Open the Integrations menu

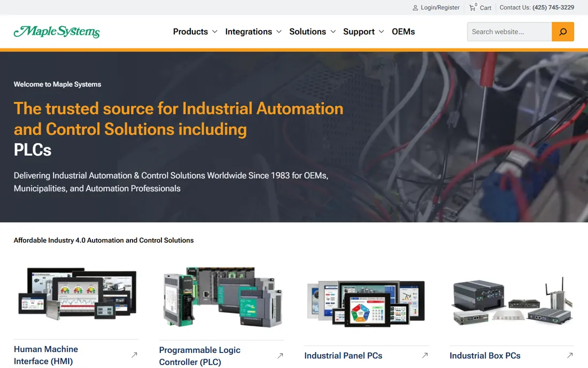click(x=249, y=32)
